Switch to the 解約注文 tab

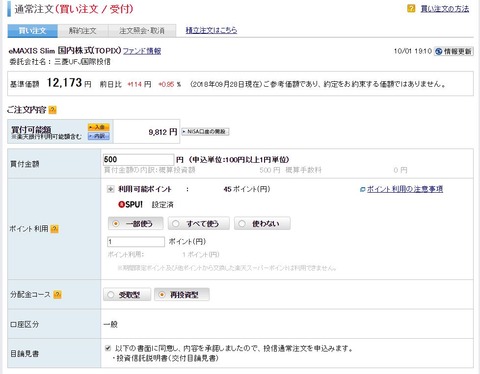83,31
